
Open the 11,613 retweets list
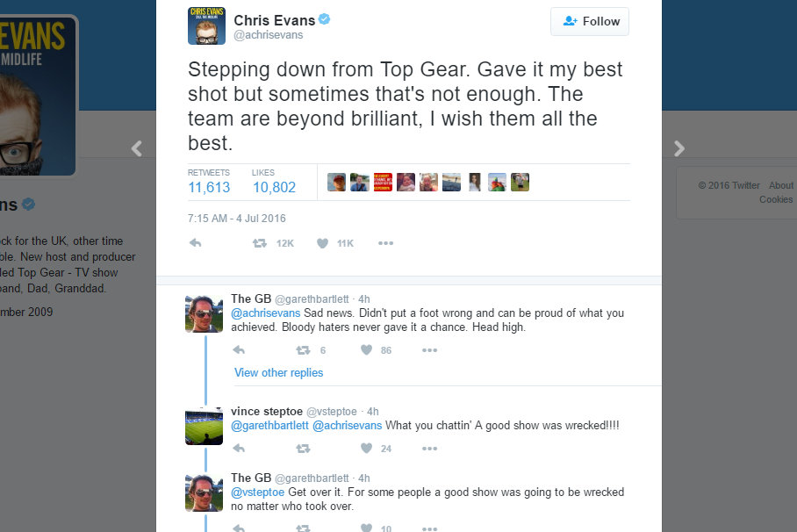pos(209,187)
